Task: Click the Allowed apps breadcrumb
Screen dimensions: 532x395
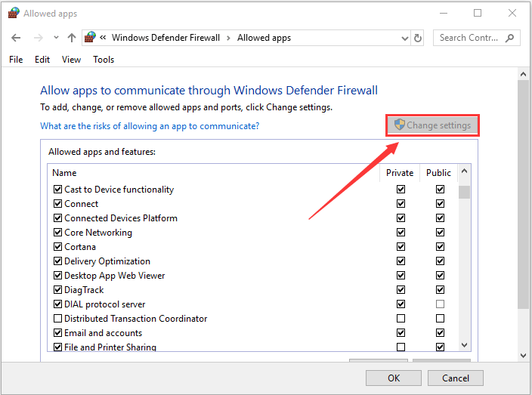Action: [x=264, y=38]
